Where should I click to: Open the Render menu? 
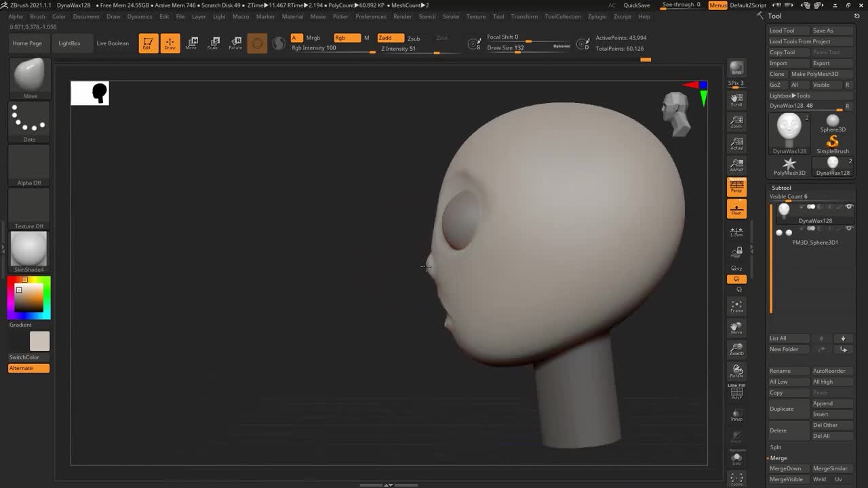[x=403, y=16]
